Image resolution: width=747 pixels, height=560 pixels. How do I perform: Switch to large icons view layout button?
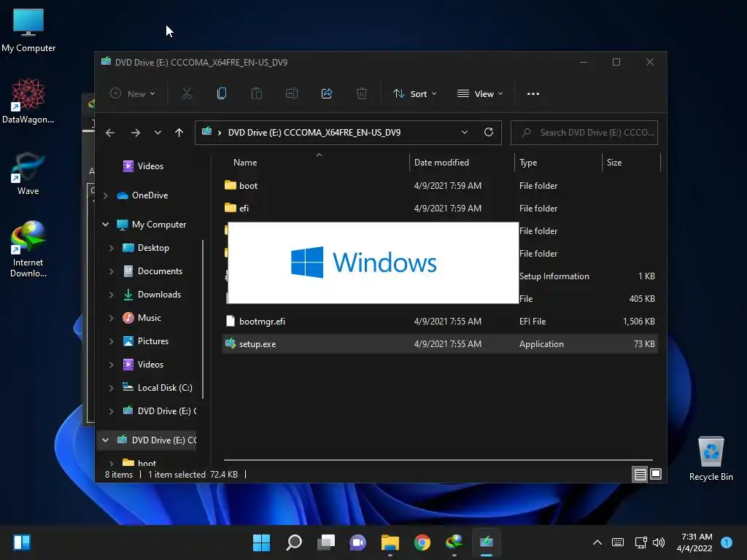point(656,474)
